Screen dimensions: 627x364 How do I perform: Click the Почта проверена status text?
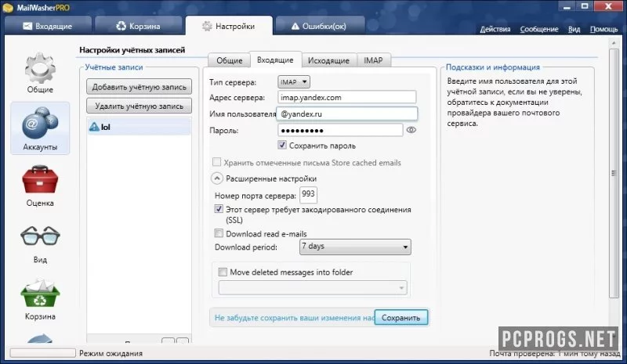pos(555,353)
